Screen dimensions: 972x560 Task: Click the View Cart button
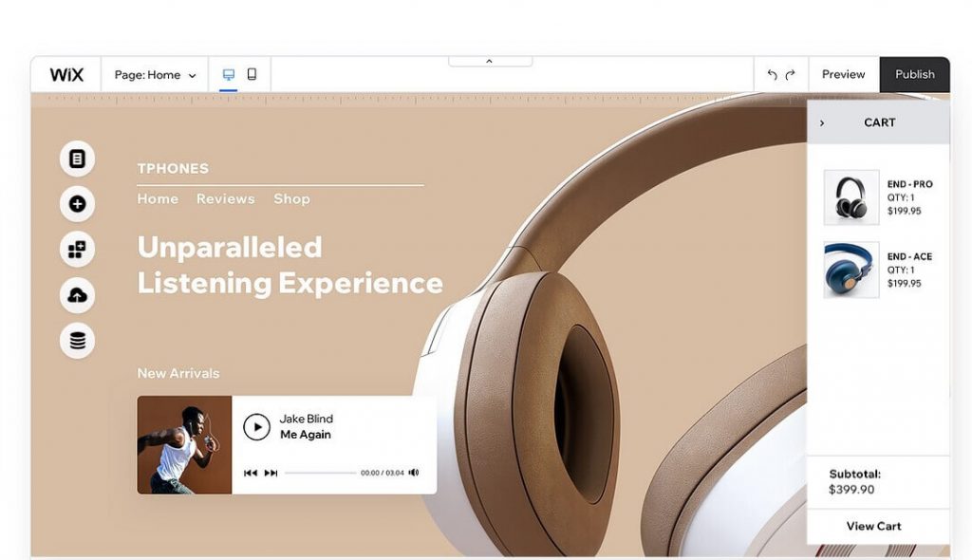pyautogui.click(x=874, y=526)
